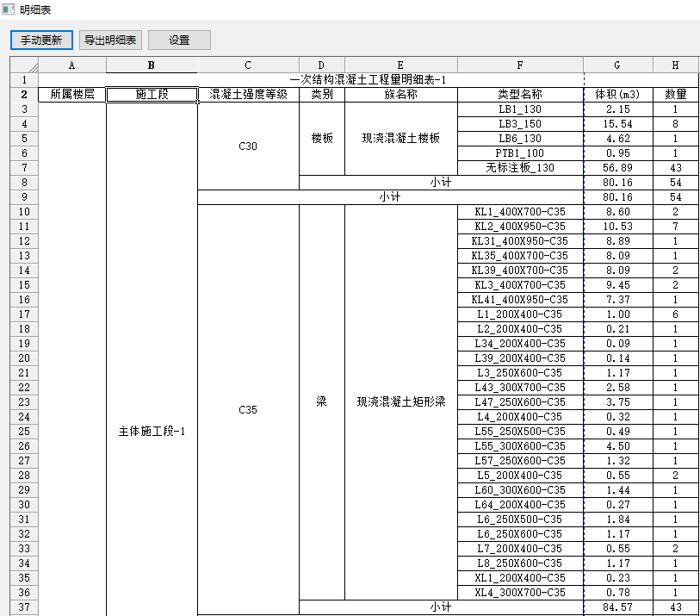Select all cells via corner box
Image resolution: width=700 pixels, height=616 pixels.
24,65
